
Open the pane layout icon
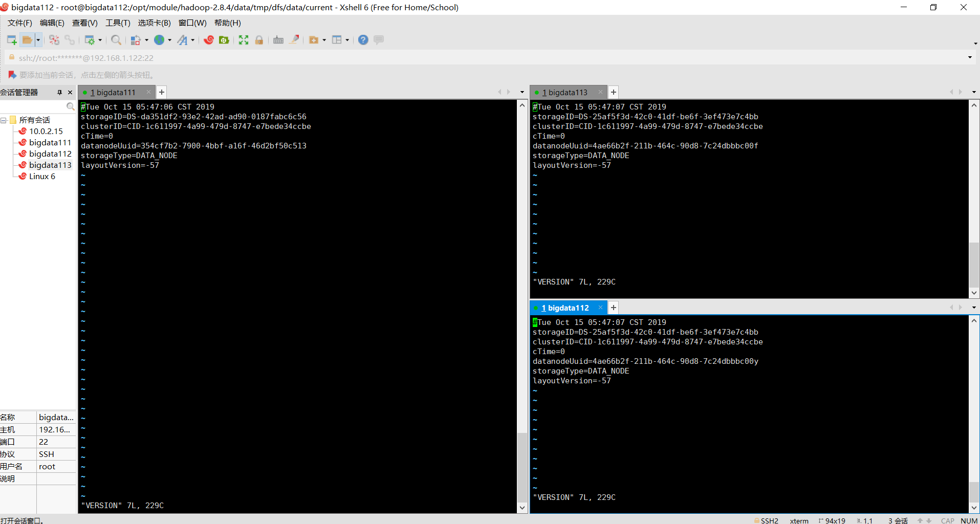(x=337, y=40)
